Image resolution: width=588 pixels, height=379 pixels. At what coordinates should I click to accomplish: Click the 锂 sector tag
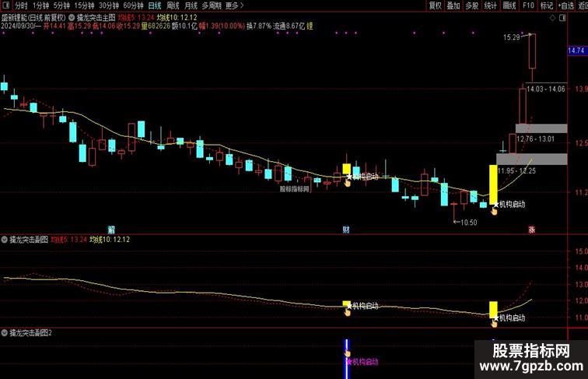[x=310, y=26]
